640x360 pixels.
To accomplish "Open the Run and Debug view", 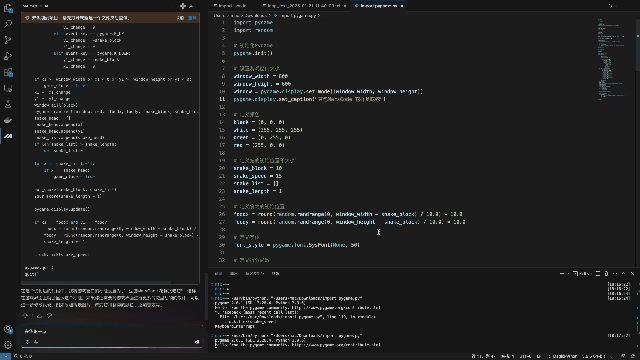I will coord(8,56).
